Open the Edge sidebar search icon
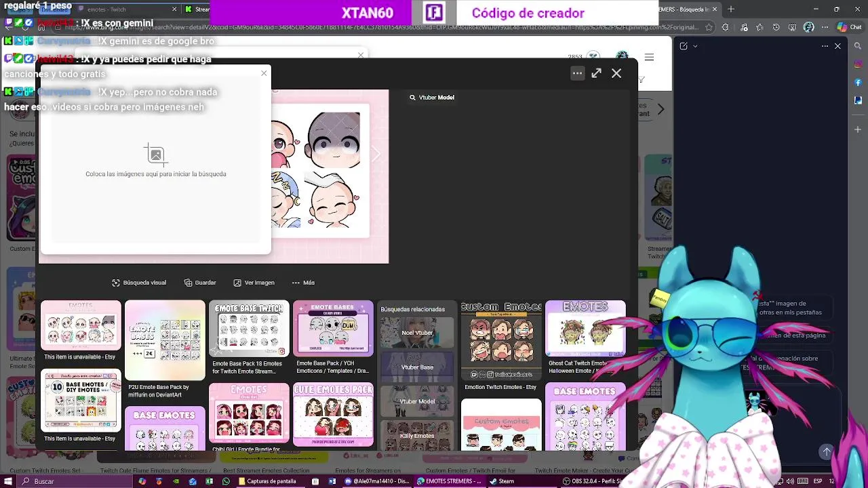This screenshot has height=488, width=868. 858,47
